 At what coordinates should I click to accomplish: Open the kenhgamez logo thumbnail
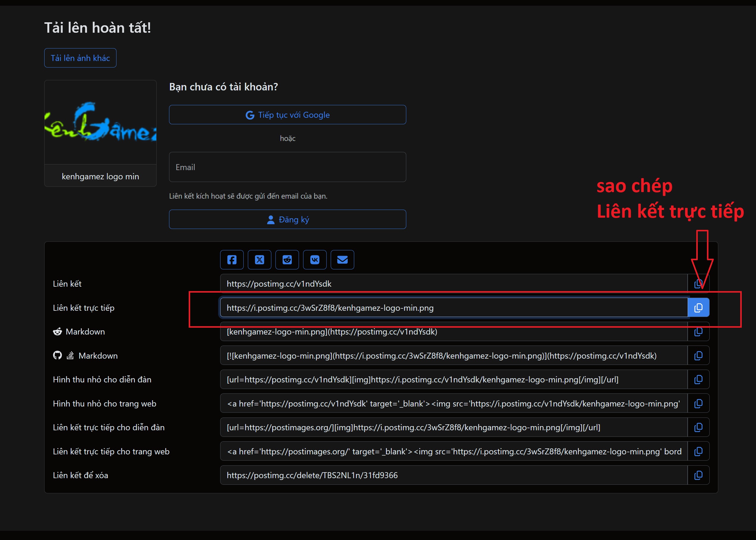(x=100, y=122)
